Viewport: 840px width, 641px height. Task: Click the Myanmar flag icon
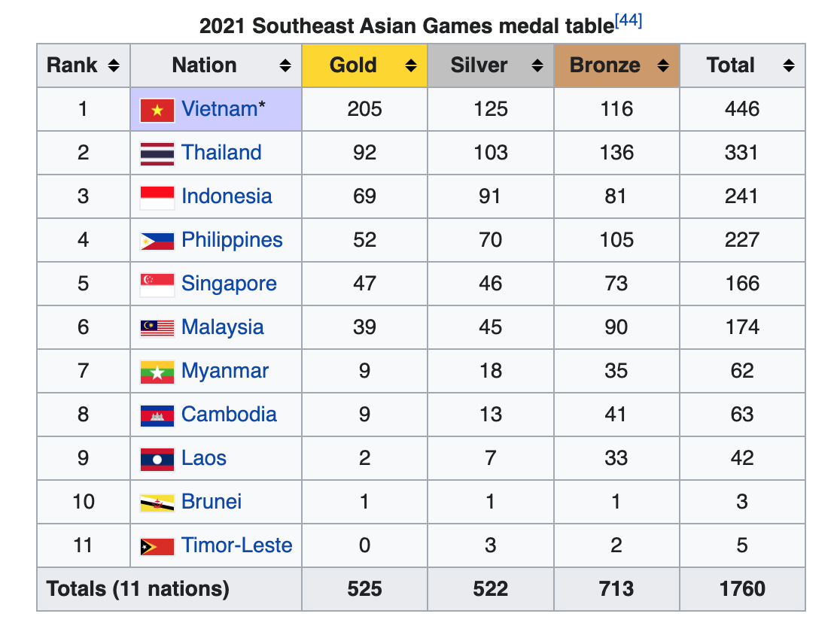[157, 372]
